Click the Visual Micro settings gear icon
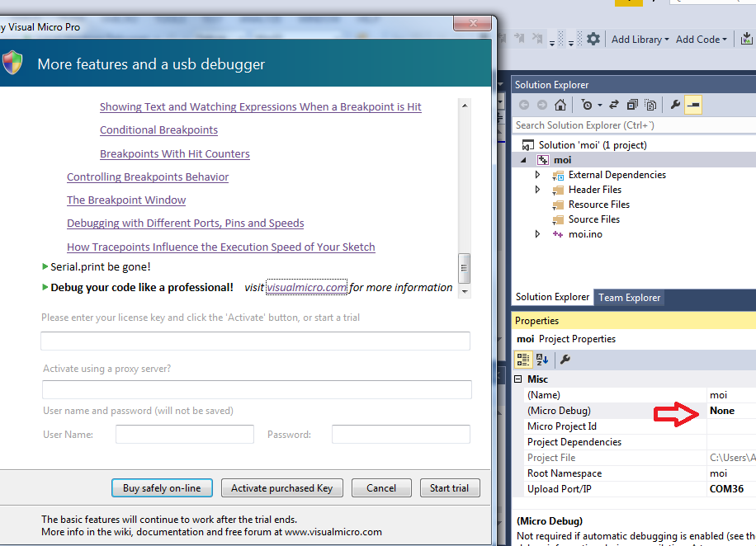The width and height of the screenshot is (756, 546). [x=593, y=39]
